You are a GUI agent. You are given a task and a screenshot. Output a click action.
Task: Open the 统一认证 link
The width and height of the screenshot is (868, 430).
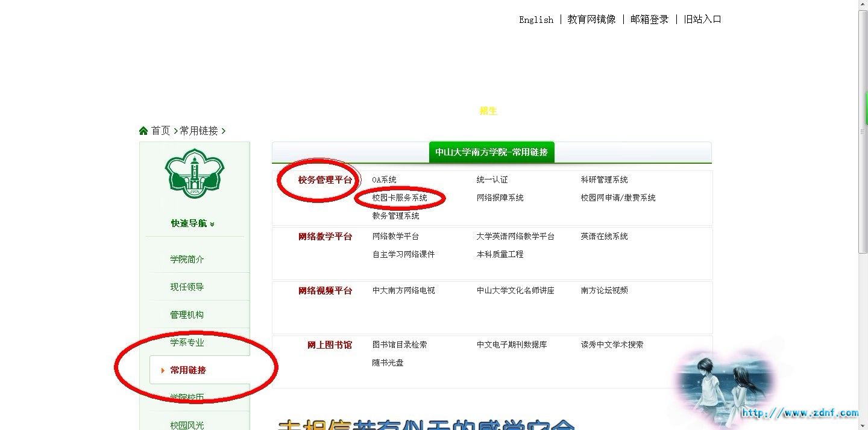coord(492,179)
